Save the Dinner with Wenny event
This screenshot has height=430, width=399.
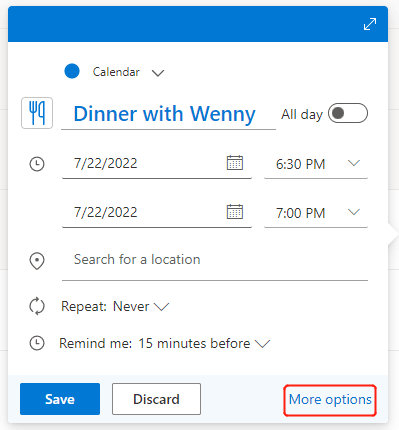coord(60,399)
